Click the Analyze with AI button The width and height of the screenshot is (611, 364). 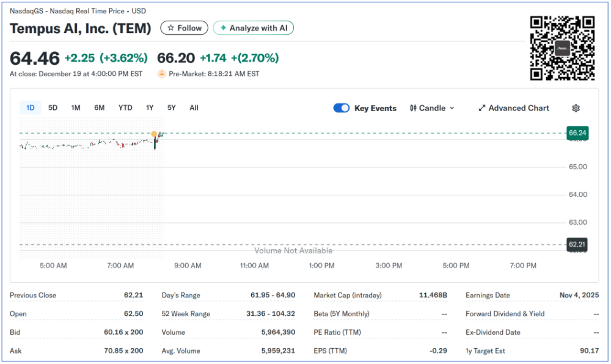click(253, 28)
